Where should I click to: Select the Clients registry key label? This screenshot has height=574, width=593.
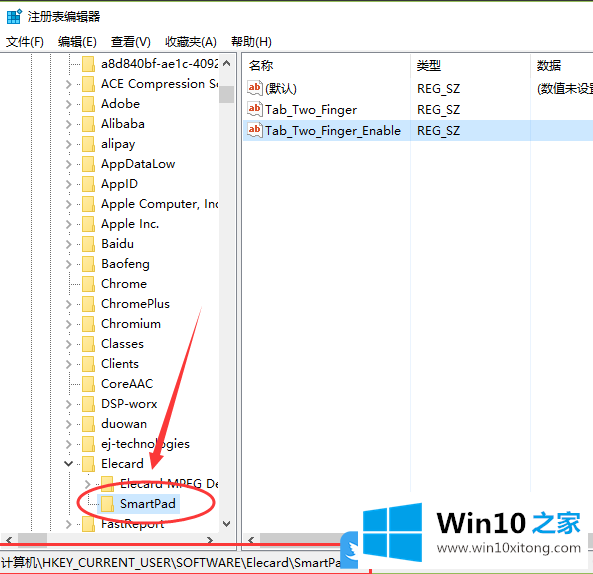(x=120, y=364)
